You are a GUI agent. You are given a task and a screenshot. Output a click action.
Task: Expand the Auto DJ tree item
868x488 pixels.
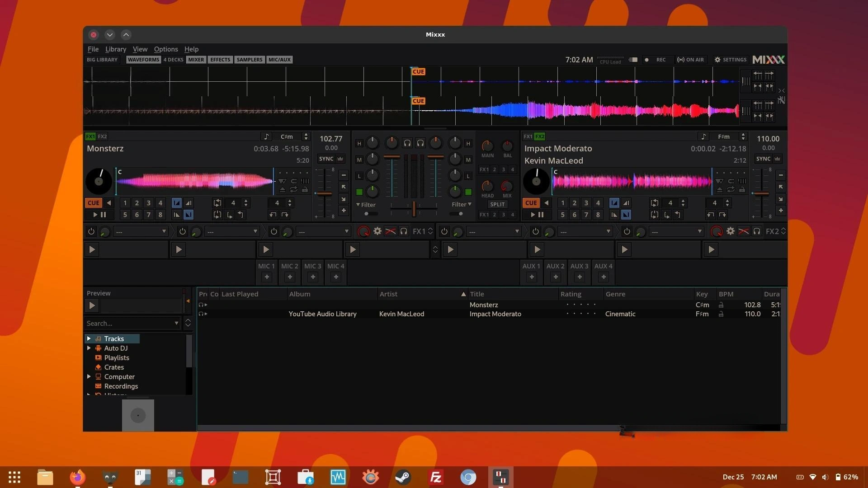(89, 348)
